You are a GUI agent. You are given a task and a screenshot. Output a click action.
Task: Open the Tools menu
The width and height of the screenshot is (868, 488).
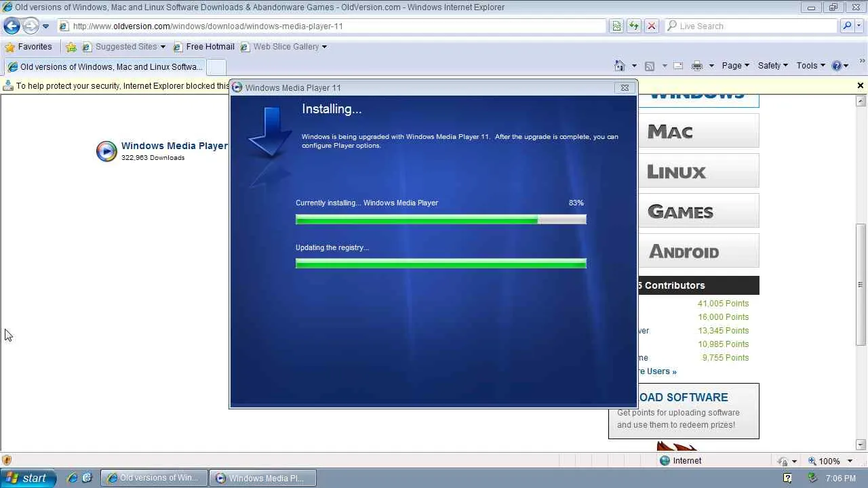[x=810, y=66]
